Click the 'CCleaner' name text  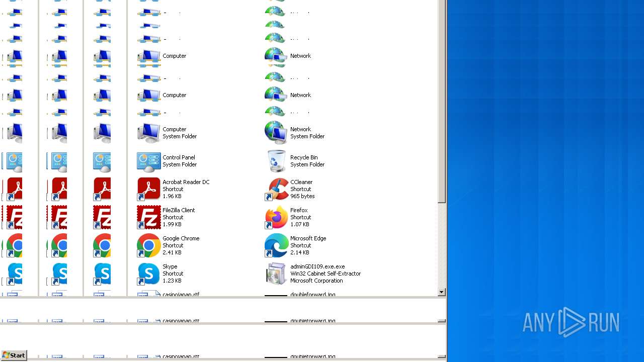tap(301, 182)
